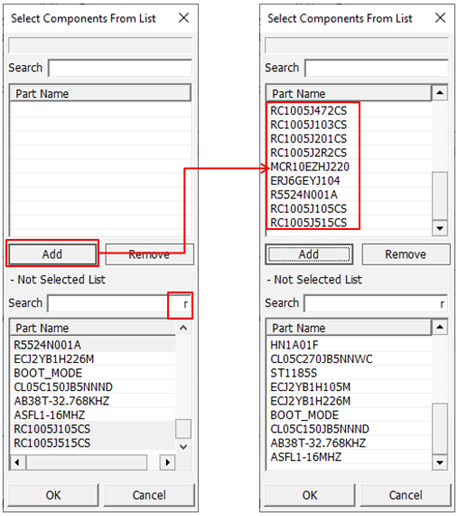The height and width of the screenshot is (516, 458).
Task: Click down arrow of right Not Selected scrollbar
Action: coord(440,463)
